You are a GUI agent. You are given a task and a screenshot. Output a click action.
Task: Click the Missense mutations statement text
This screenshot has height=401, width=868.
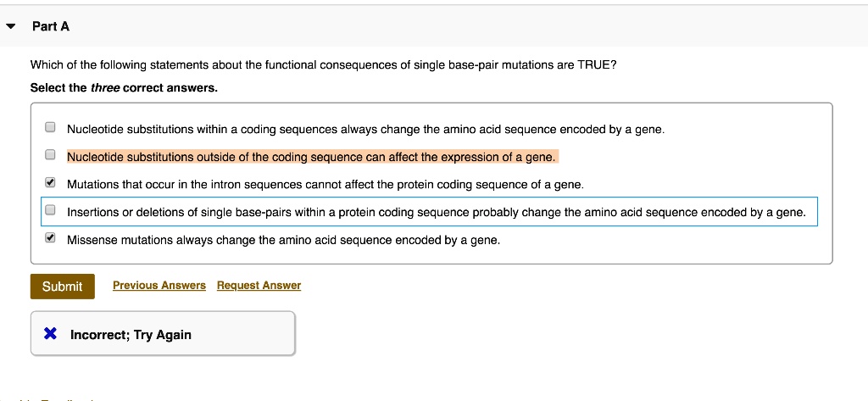[283, 240]
